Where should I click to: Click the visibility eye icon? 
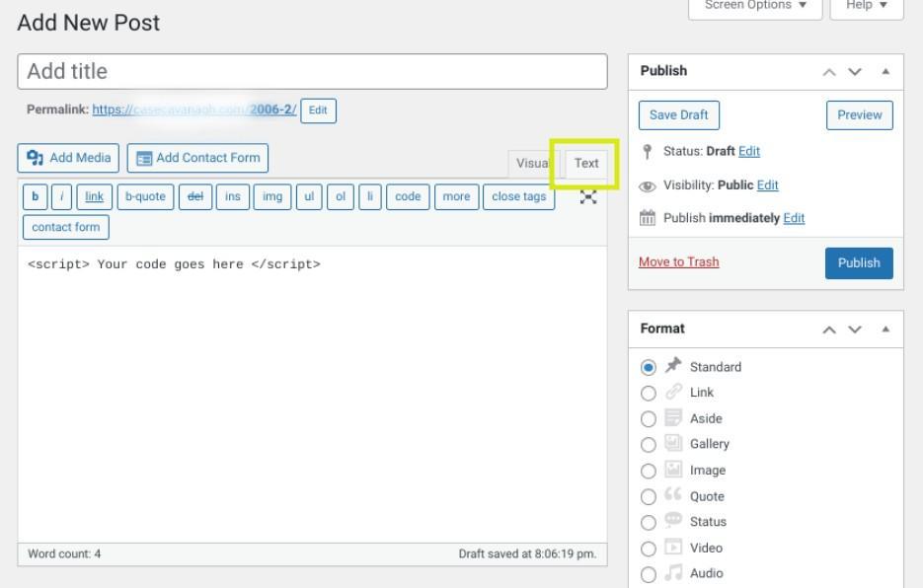pos(647,186)
